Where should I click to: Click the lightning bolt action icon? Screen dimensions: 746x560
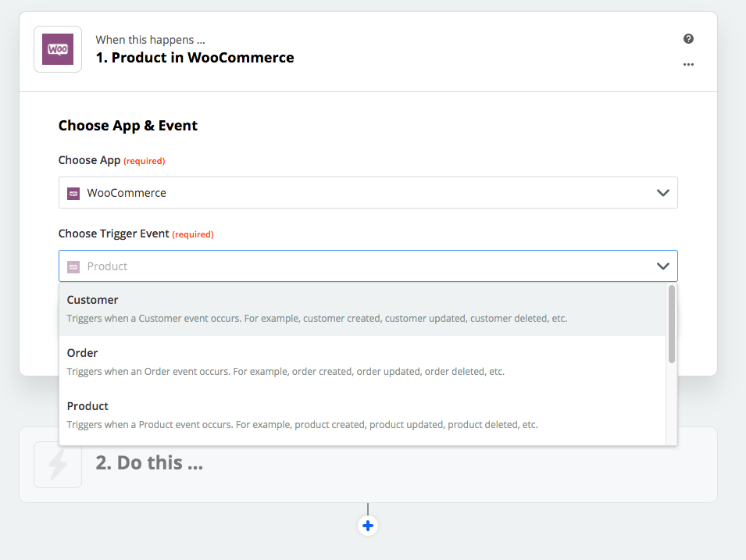[x=58, y=465]
